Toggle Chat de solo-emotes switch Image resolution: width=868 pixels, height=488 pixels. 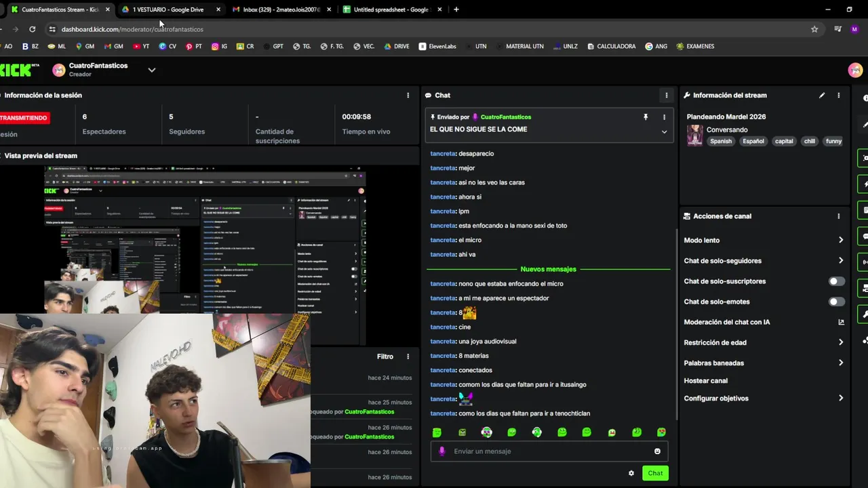[837, 302]
